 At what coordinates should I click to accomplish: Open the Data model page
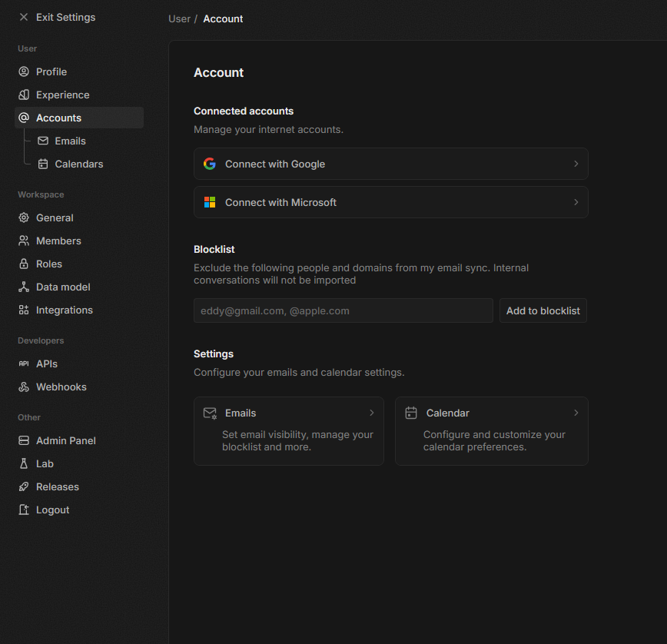click(x=79, y=287)
